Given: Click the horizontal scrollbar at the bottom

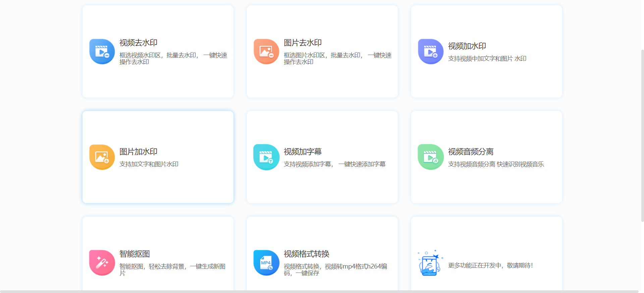Looking at the screenshot, I should (319, 291).
